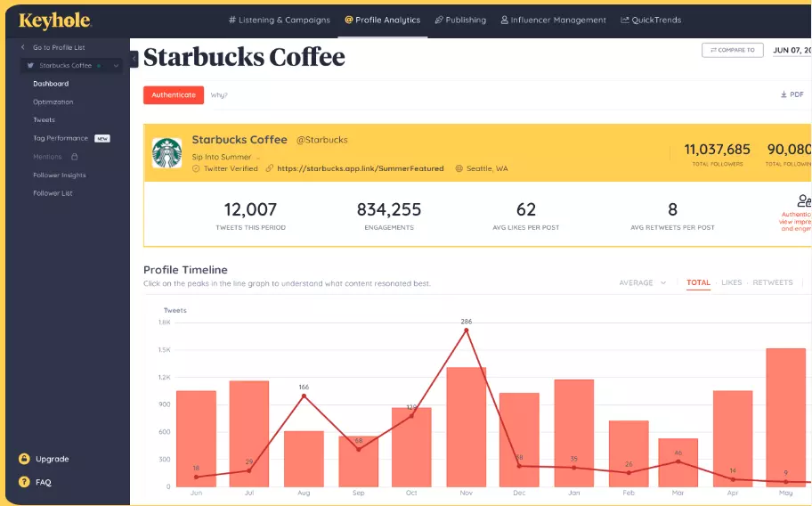Click the 62 avg likes per post value
Image resolution: width=812 pixels, height=506 pixels.
click(526, 209)
